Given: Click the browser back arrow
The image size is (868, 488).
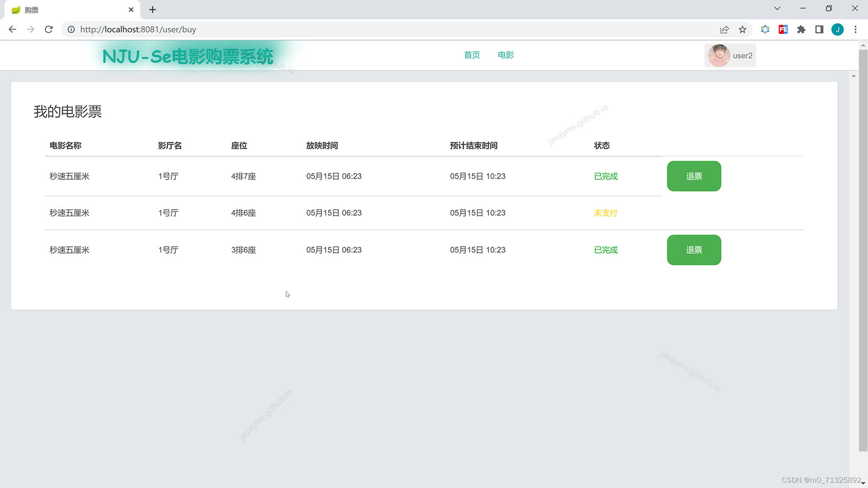Looking at the screenshot, I should coord(12,29).
